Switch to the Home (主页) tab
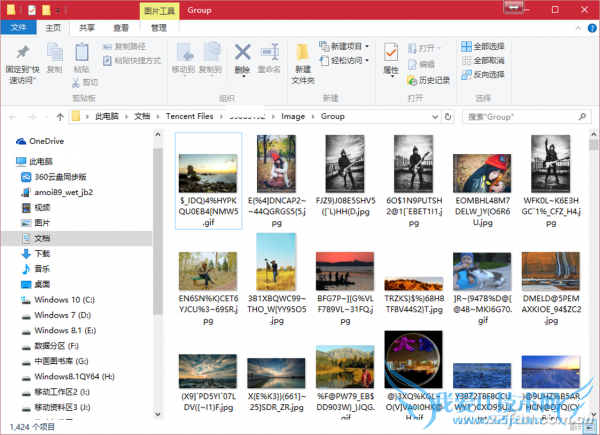 coord(53,28)
